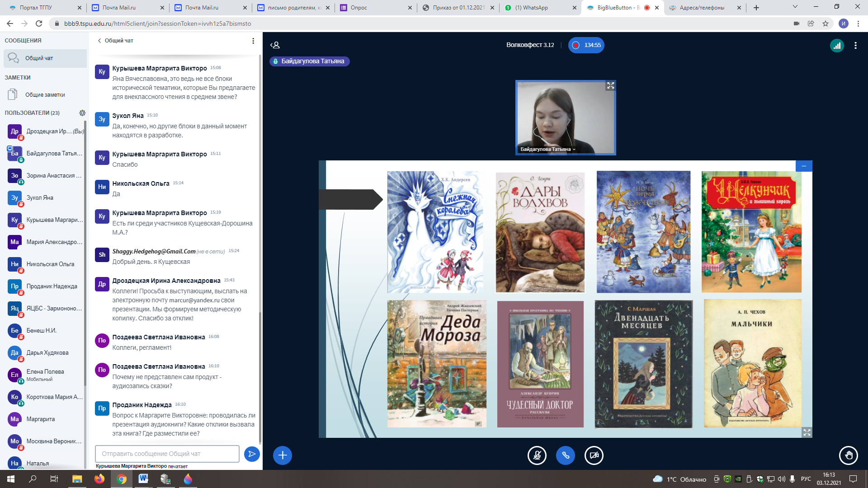Open Word from the taskbar
Screen dimensions: 868x488
click(x=143, y=479)
